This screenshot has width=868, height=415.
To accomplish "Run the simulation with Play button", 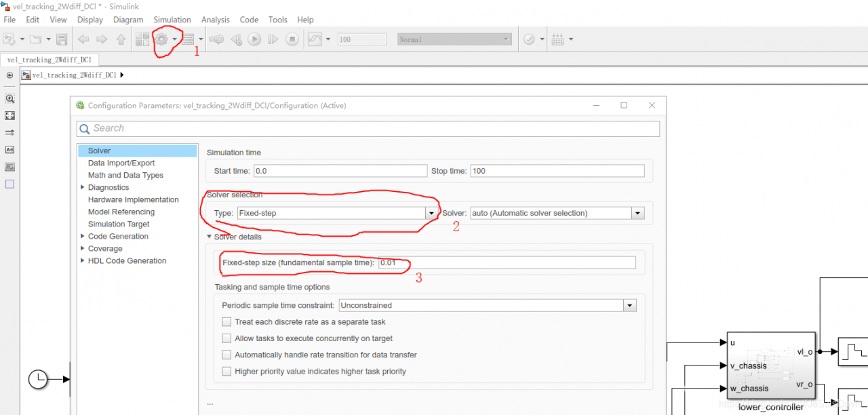I will click(254, 39).
